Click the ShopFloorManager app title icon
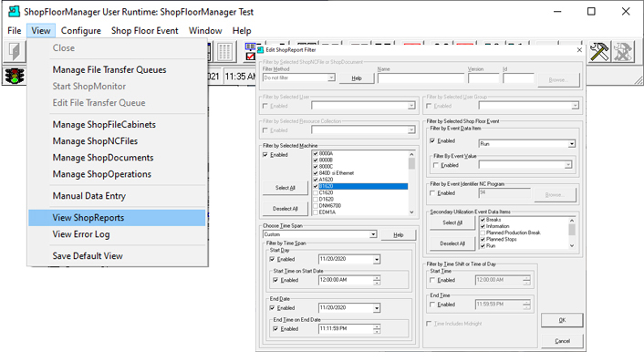 [x=14, y=12]
